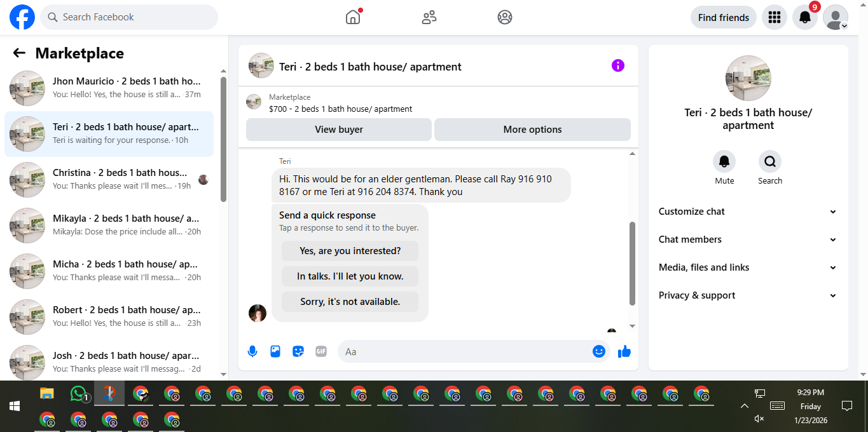The width and height of the screenshot is (868, 432).
Task: Expand the Privacy & support section
Action: 748,295
